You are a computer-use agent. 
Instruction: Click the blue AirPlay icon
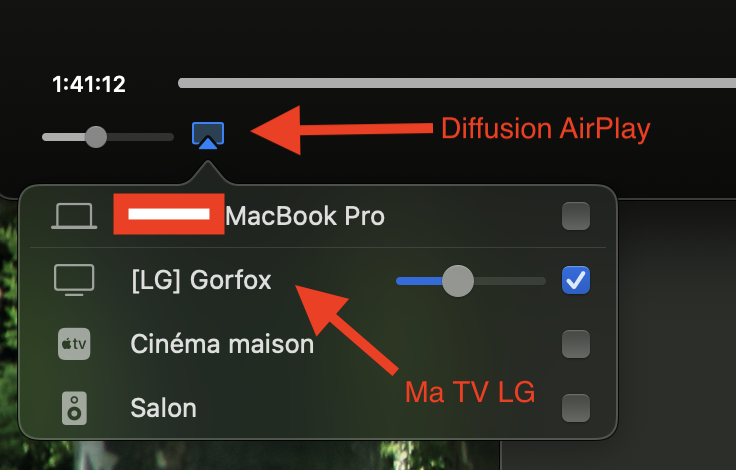[x=207, y=134]
